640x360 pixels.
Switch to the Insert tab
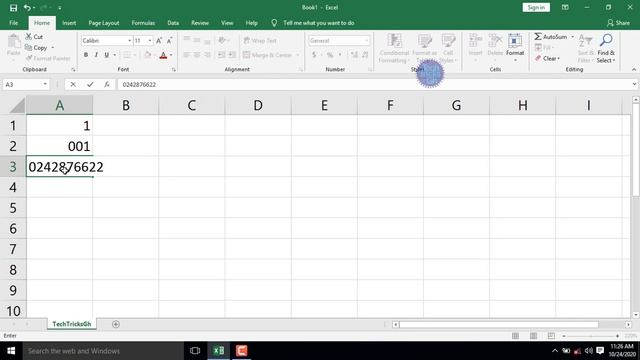[x=69, y=23]
